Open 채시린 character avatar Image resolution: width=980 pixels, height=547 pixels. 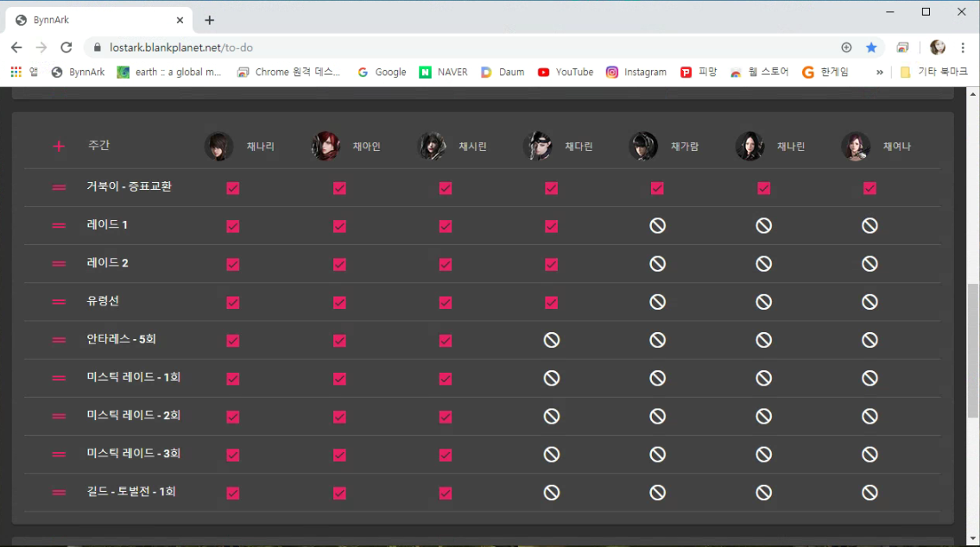coord(432,146)
